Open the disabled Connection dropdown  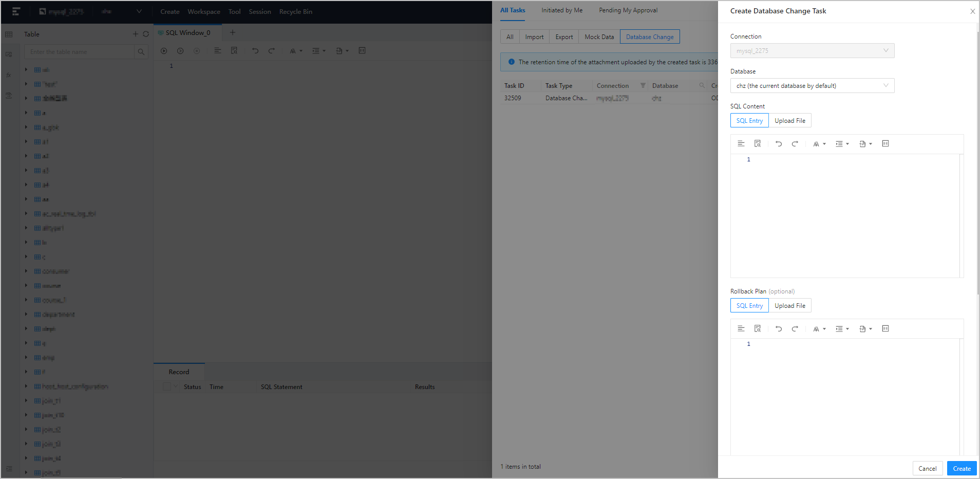pyautogui.click(x=812, y=51)
